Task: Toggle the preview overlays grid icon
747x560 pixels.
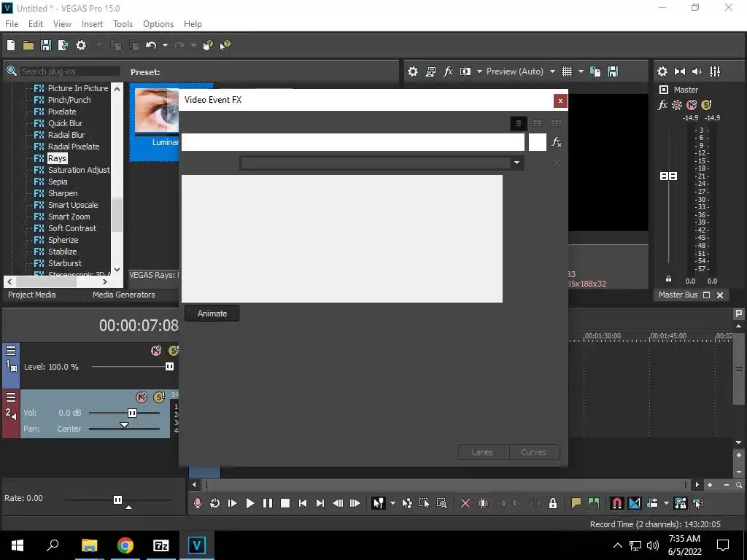Action: (566, 71)
